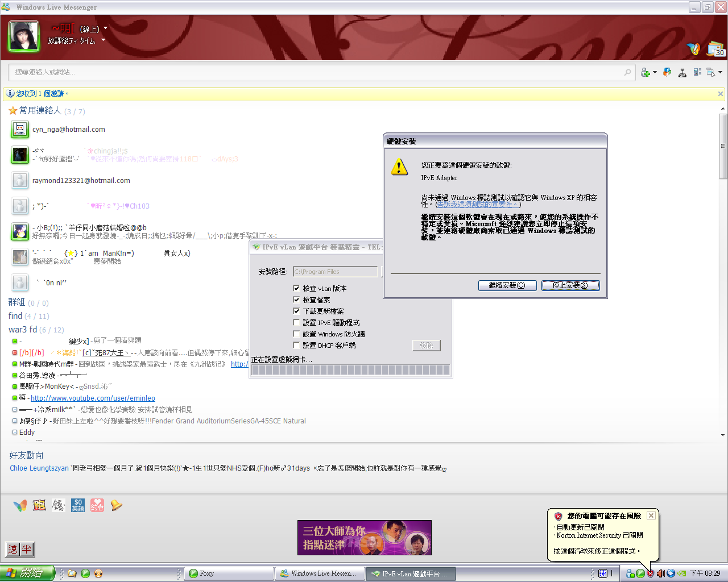The width and height of the screenshot is (728, 582).
Task: Click the yellow bell icon at bottom
Action: (117, 505)
